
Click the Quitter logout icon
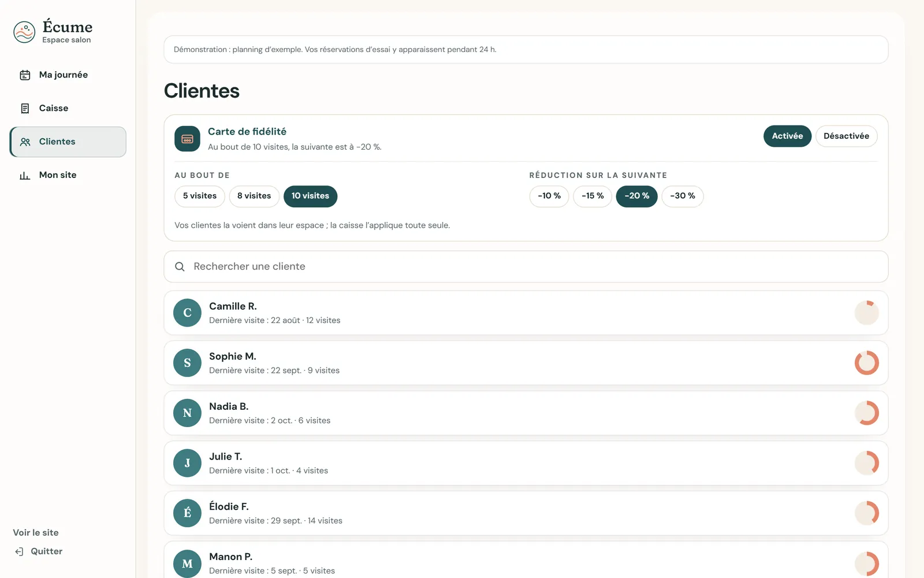[19, 551]
